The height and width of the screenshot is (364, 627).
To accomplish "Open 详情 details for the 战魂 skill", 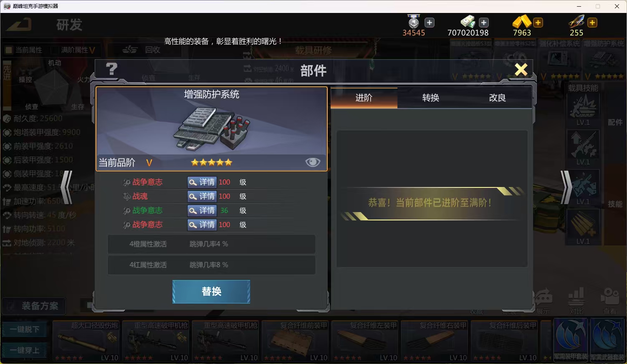I will (202, 196).
